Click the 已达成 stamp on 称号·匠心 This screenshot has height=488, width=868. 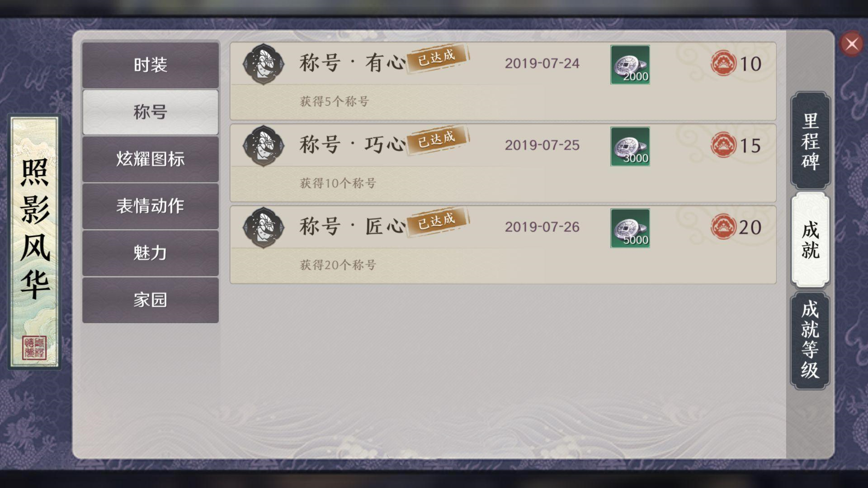point(438,222)
